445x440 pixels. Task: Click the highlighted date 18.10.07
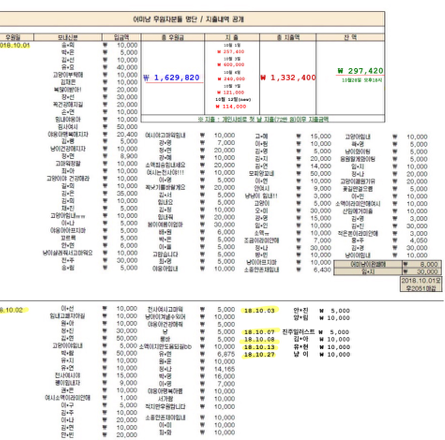259,332
